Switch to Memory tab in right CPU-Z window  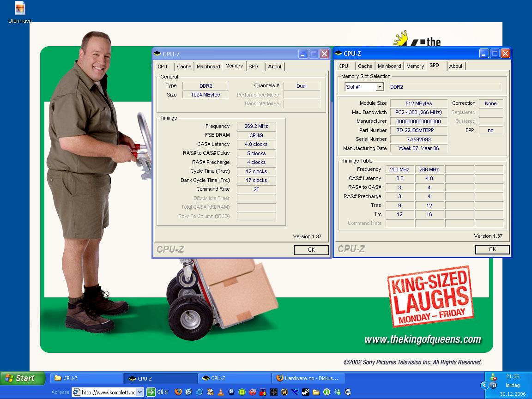click(x=415, y=66)
